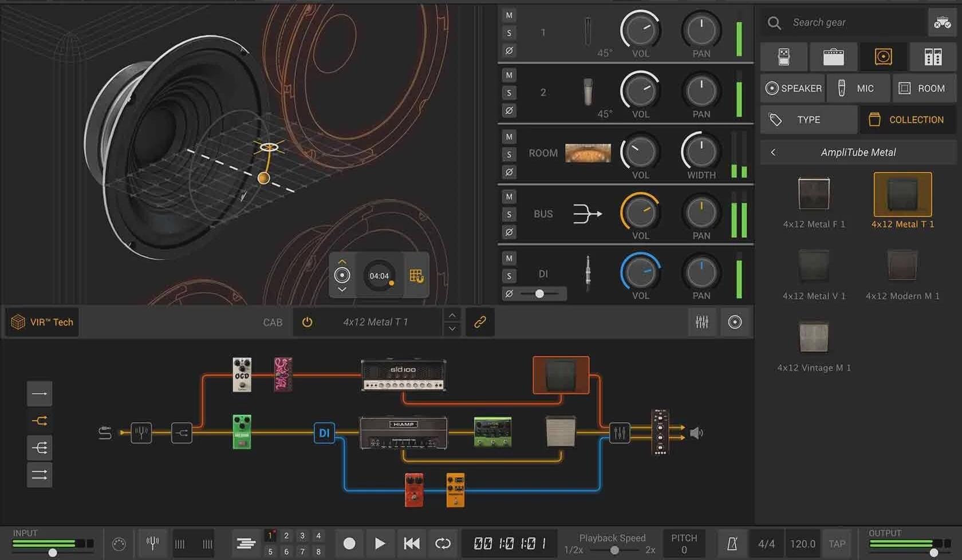
Task: Mute cabinet mic channel 1
Action: click(509, 15)
